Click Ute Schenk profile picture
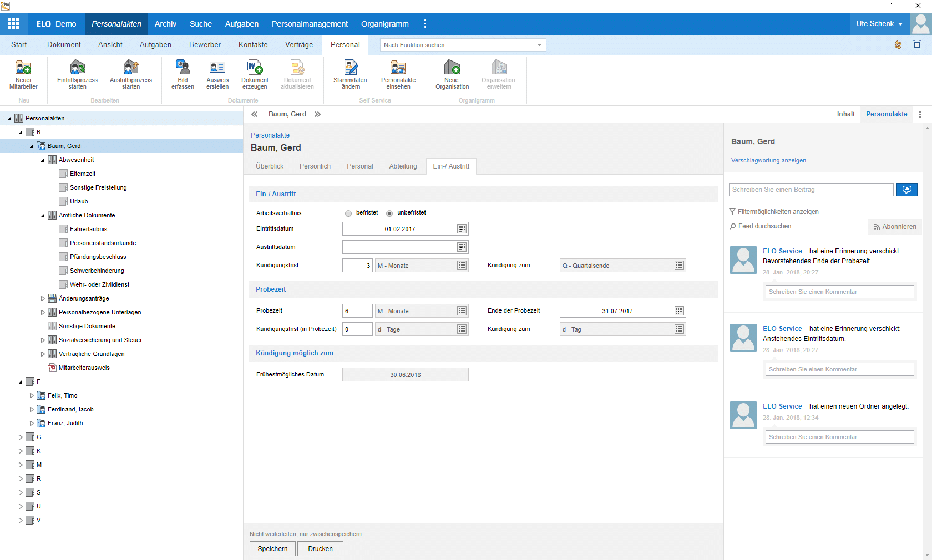932x560 pixels. tap(921, 24)
